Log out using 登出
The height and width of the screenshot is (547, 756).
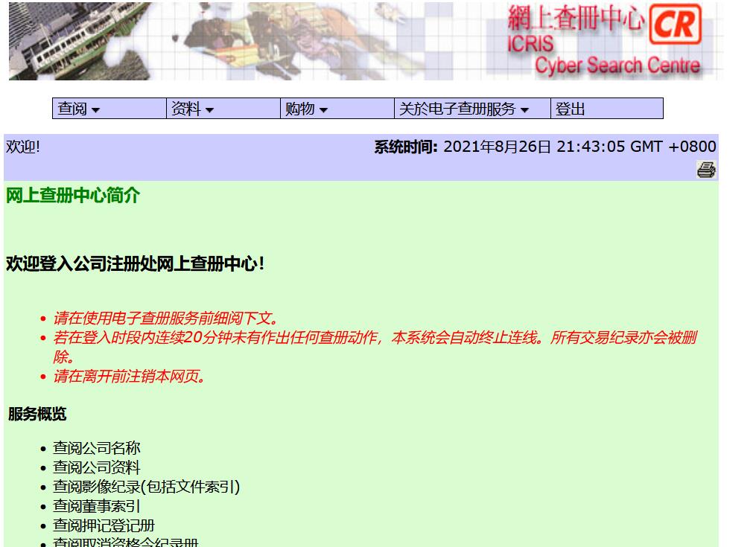[x=571, y=109]
